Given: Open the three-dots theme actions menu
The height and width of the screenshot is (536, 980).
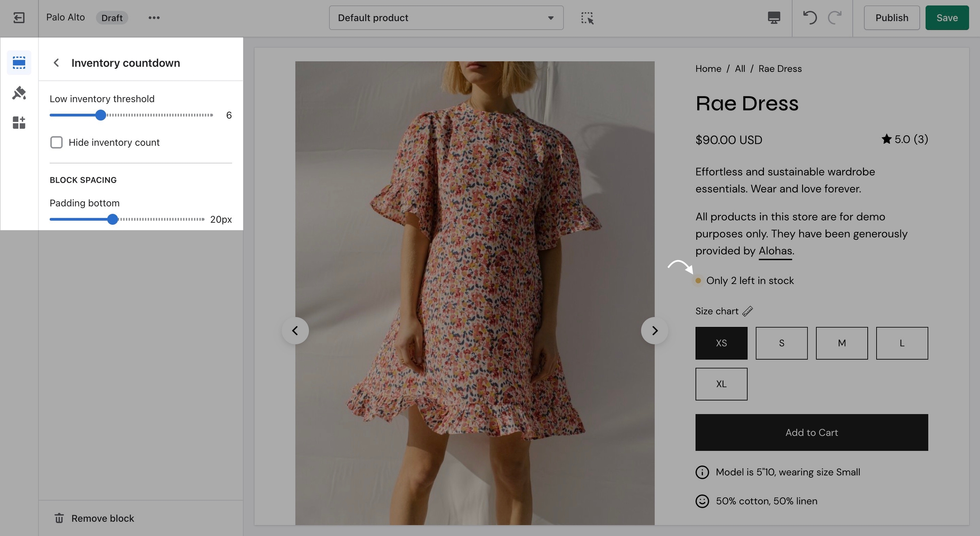Looking at the screenshot, I should (154, 18).
